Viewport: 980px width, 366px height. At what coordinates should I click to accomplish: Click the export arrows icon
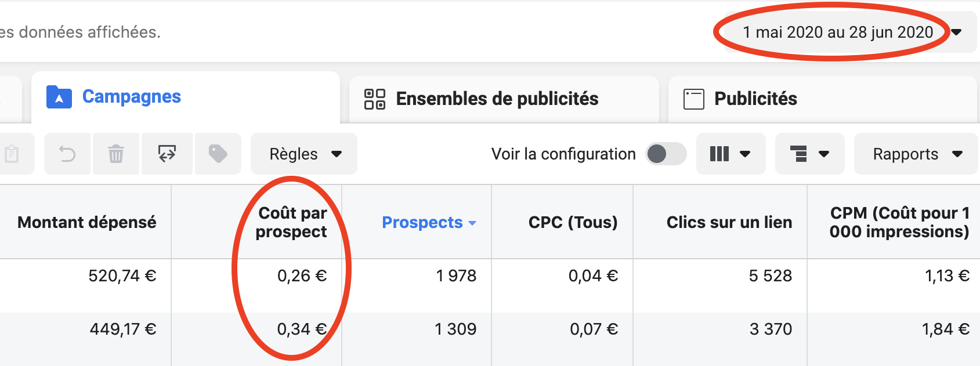click(167, 154)
